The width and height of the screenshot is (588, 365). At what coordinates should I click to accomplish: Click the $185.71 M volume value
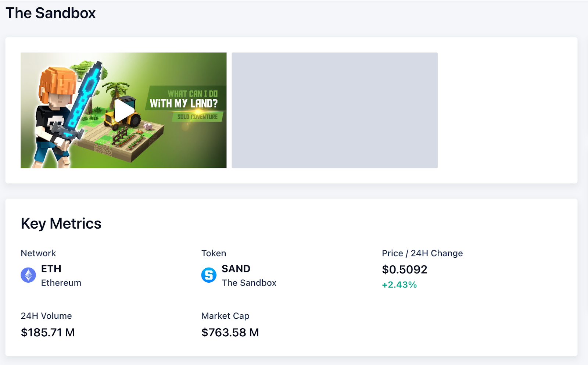click(x=48, y=332)
